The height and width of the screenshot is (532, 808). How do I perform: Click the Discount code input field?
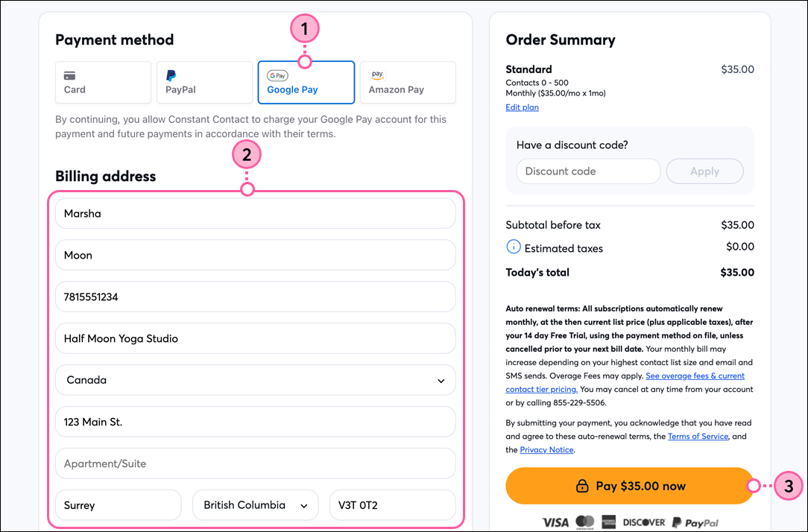pos(588,171)
